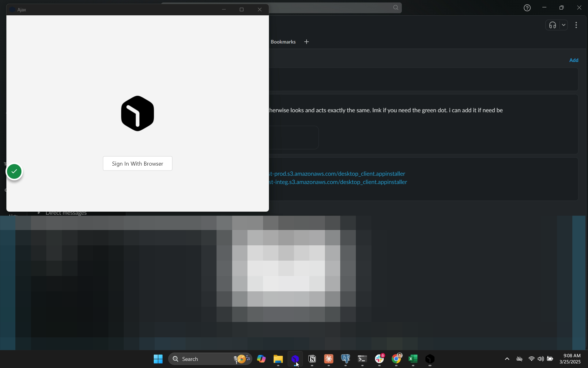Image resolution: width=588 pixels, height=368 pixels.
Task: Open Slack help question mark icon
Action: coord(527,8)
